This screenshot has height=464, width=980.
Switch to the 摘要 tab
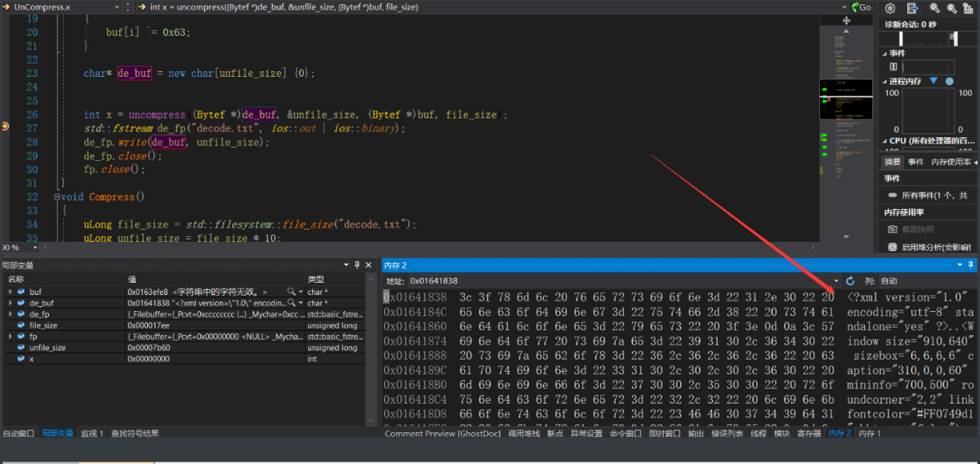(893, 162)
